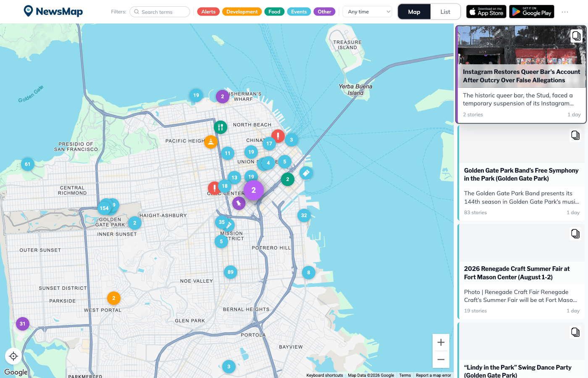588x378 pixels.
Task: Open the orange construction cone marker
Action: tap(211, 142)
